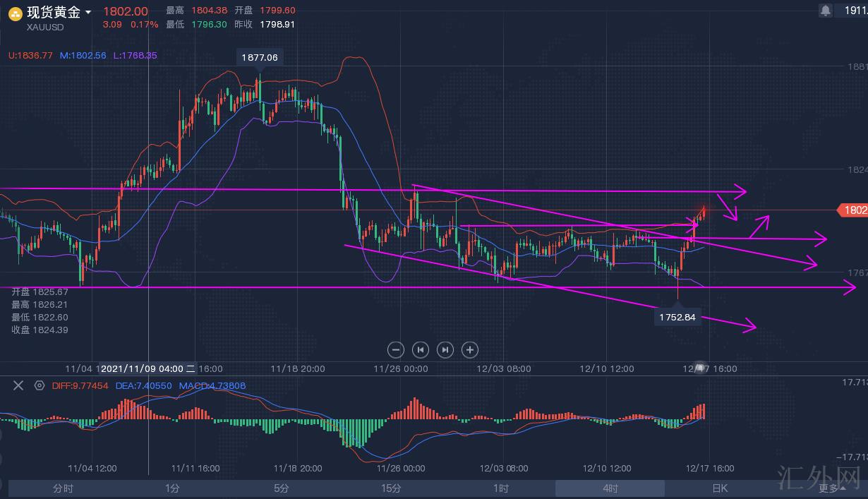Click the zoom in plus icon
Viewport: 868px width, 499px height.
[470, 349]
